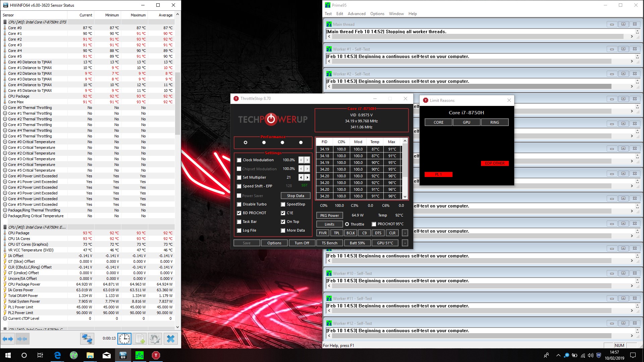Viewport: 644px width, 362px height.
Task: Click the red PL 1 indicator in Limit Reasons
Action: click(x=438, y=174)
